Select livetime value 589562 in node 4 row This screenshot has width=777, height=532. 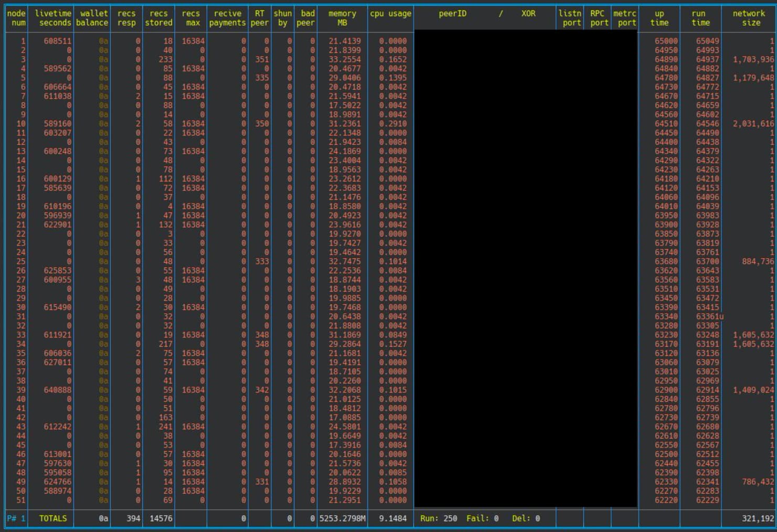tap(57, 68)
